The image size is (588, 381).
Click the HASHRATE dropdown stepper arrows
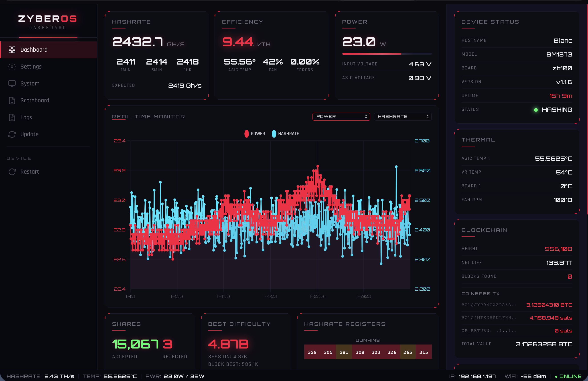click(427, 117)
